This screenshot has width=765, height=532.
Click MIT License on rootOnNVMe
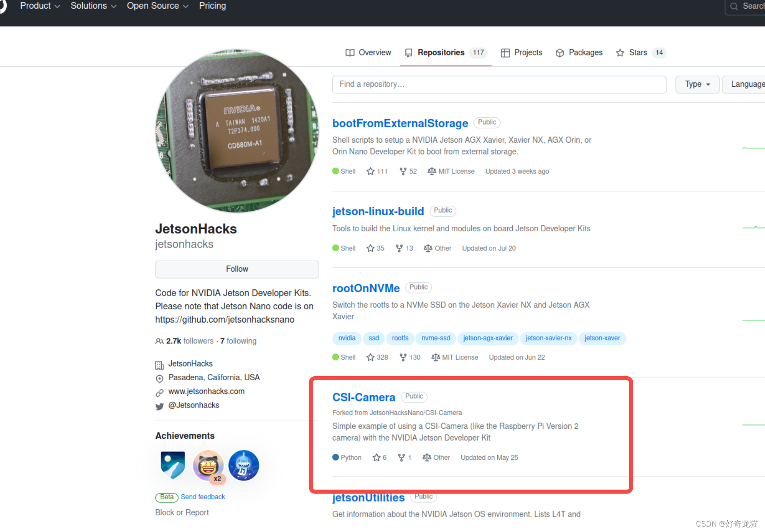click(x=455, y=357)
